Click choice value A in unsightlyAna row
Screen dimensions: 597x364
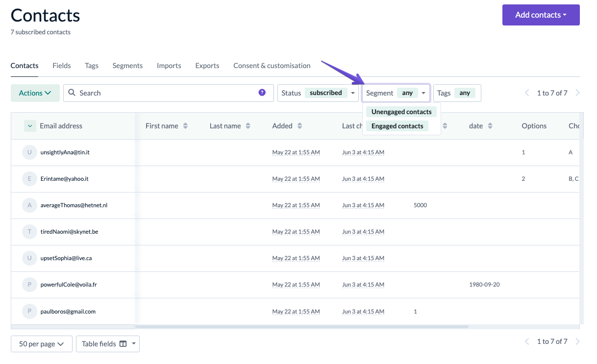pos(571,152)
